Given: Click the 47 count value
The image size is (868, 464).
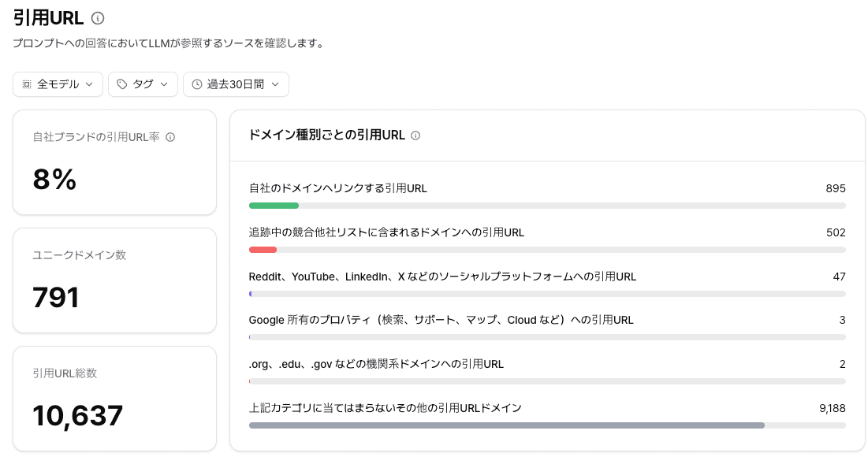Looking at the screenshot, I should [x=839, y=277].
